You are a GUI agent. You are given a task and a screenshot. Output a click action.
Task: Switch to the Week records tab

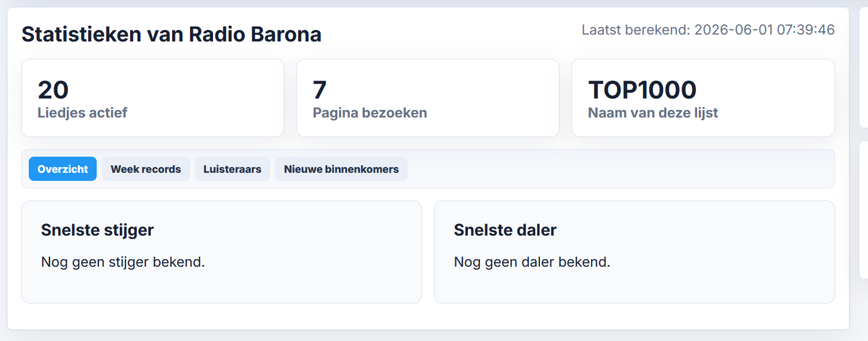(x=146, y=169)
